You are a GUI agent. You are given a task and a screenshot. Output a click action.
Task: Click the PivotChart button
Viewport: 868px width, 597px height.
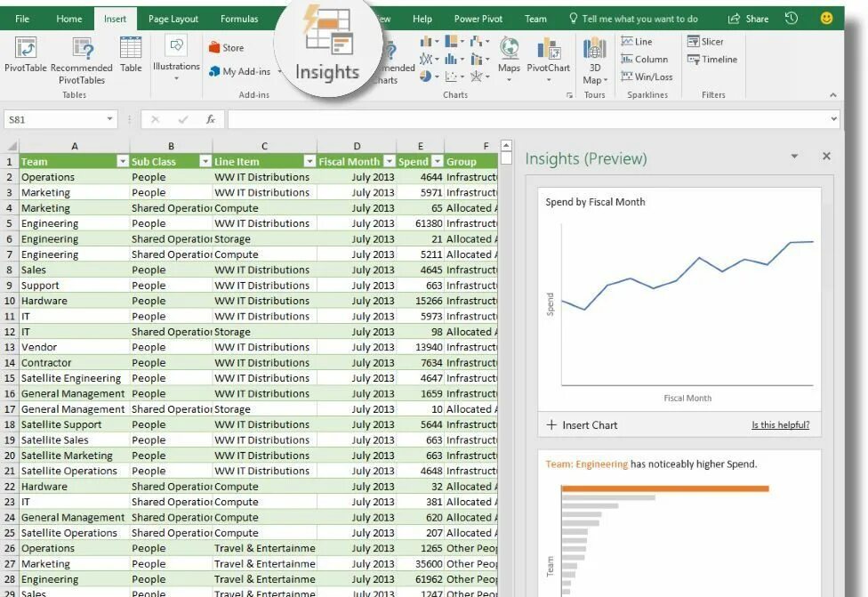548,60
